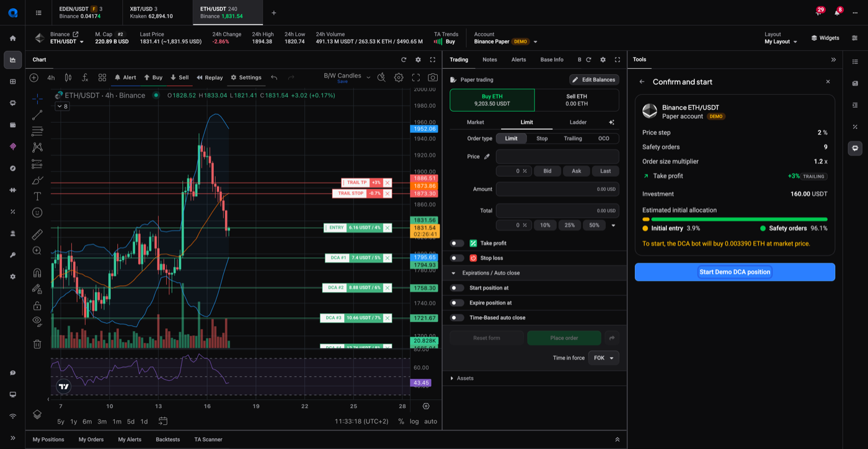The height and width of the screenshot is (449, 868).
Task: Toggle hide all drawings eye icon
Action: pyautogui.click(x=37, y=321)
